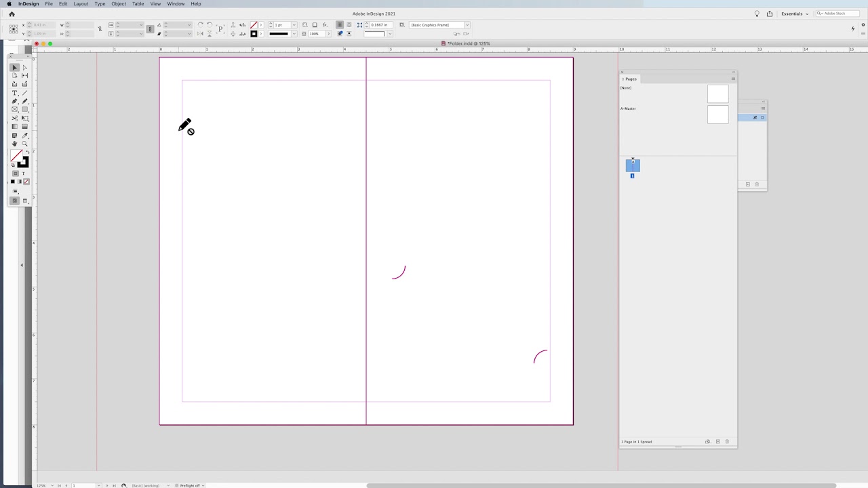
Task: Toggle Apply Color in Tools panel
Action: pyautogui.click(x=13, y=182)
